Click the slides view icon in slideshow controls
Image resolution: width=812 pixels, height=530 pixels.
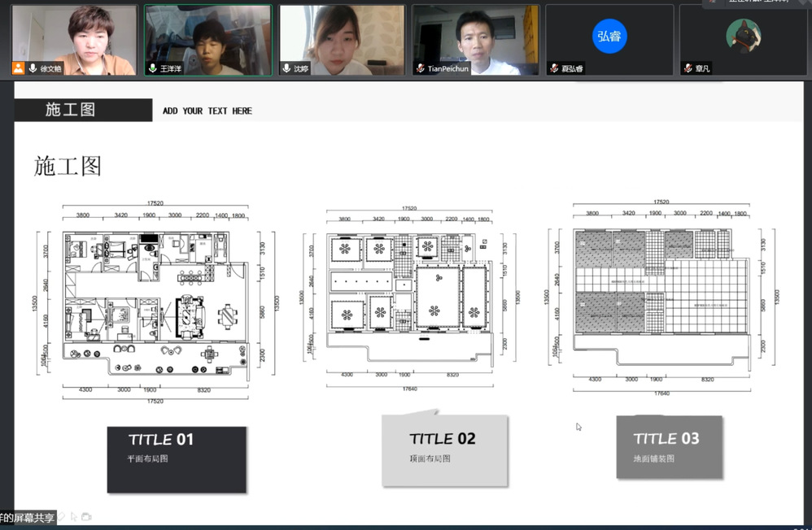(86, 516)
